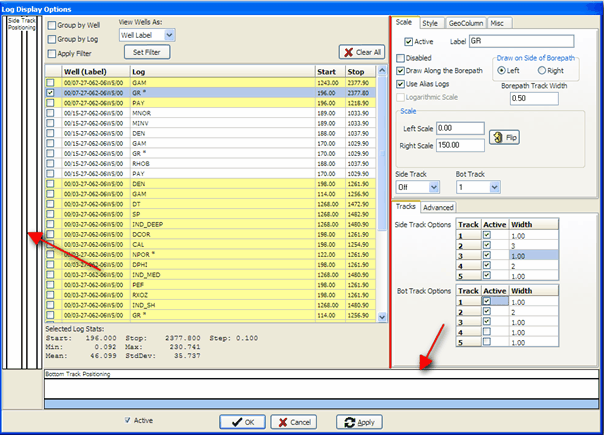Toggle the bottom Active checkbox near OK
This screenshot has height=435, width=604.
pos(128,420)
